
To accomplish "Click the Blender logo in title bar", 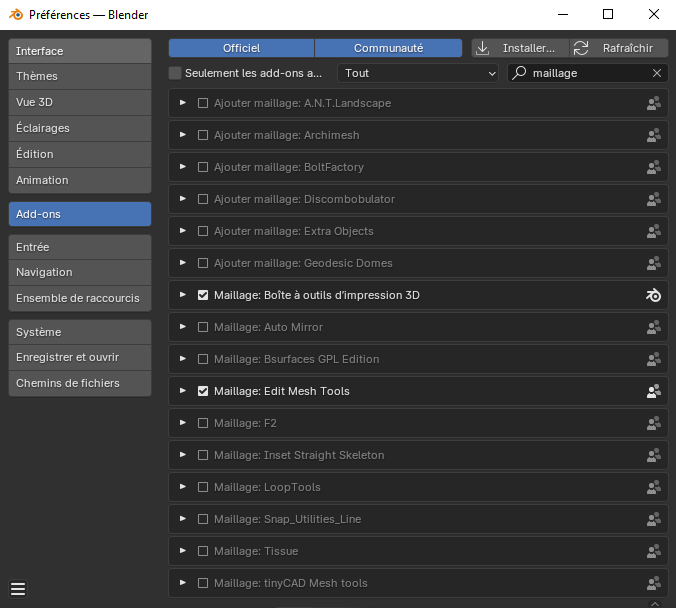I will pyautogui.click(x=16, y=15).
